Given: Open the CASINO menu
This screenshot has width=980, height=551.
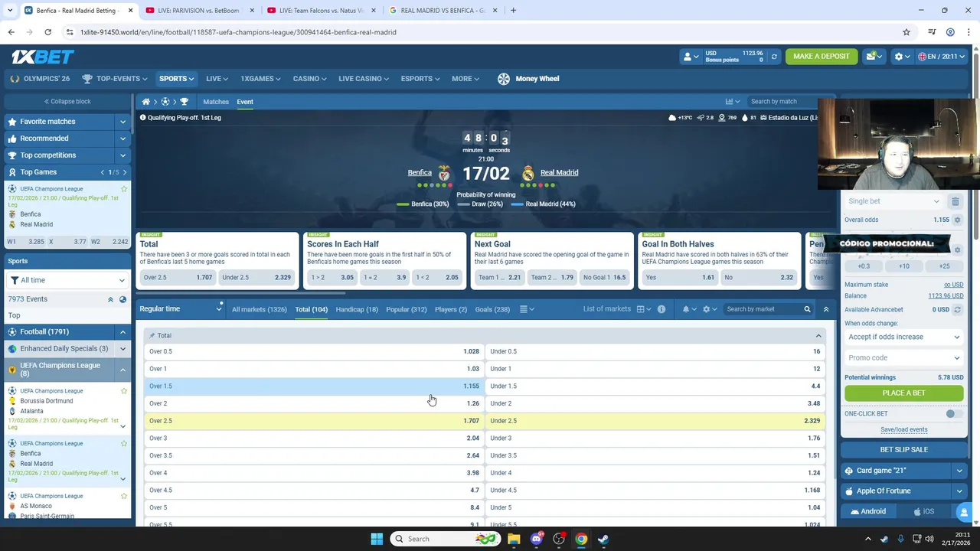Looking at the screenshot, I should (x=309, y=79).
